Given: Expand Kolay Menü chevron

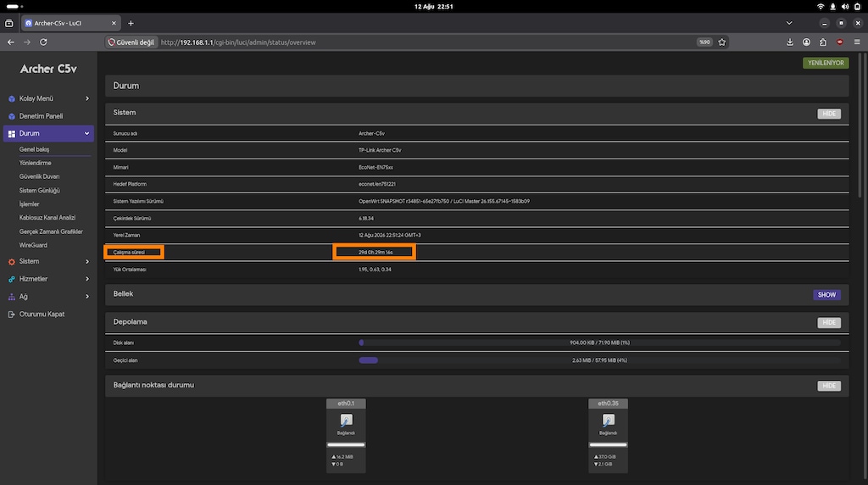Looking at the screenshot, I should coord(87,98).
